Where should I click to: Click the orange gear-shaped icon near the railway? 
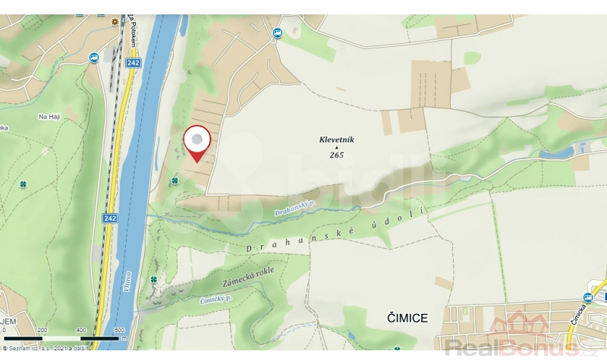[x=115, y=22]
